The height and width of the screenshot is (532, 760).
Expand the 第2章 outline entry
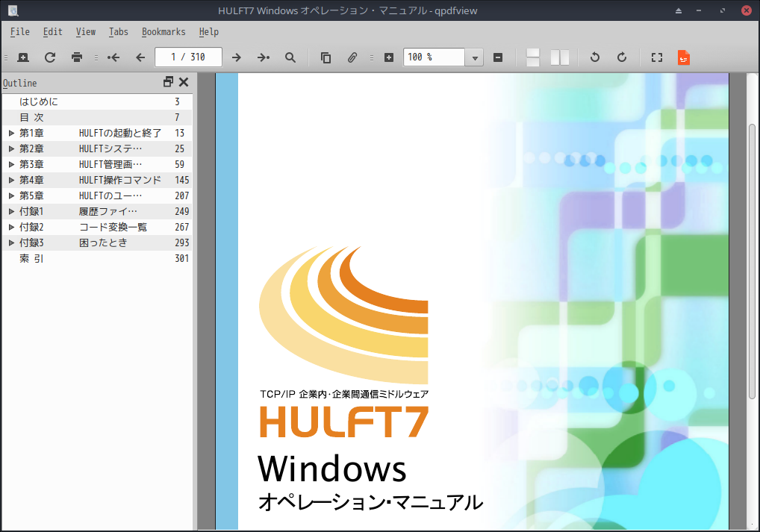coord(12,148)
